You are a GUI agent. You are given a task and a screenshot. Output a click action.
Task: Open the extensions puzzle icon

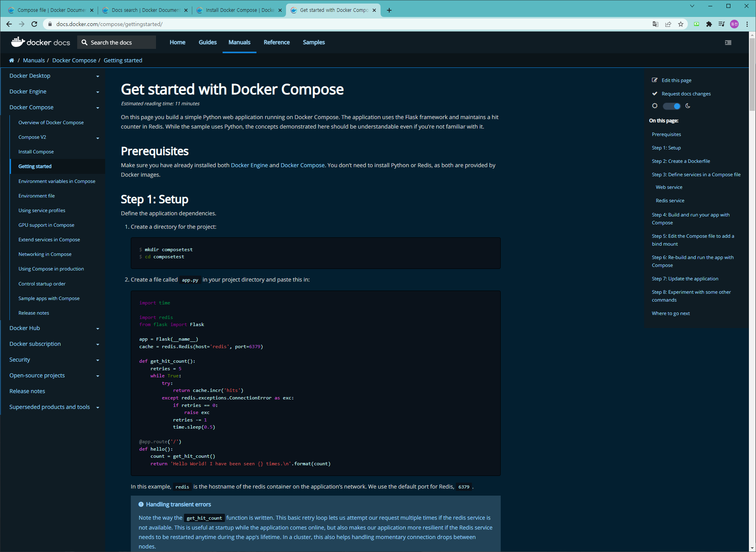point(709,24)
